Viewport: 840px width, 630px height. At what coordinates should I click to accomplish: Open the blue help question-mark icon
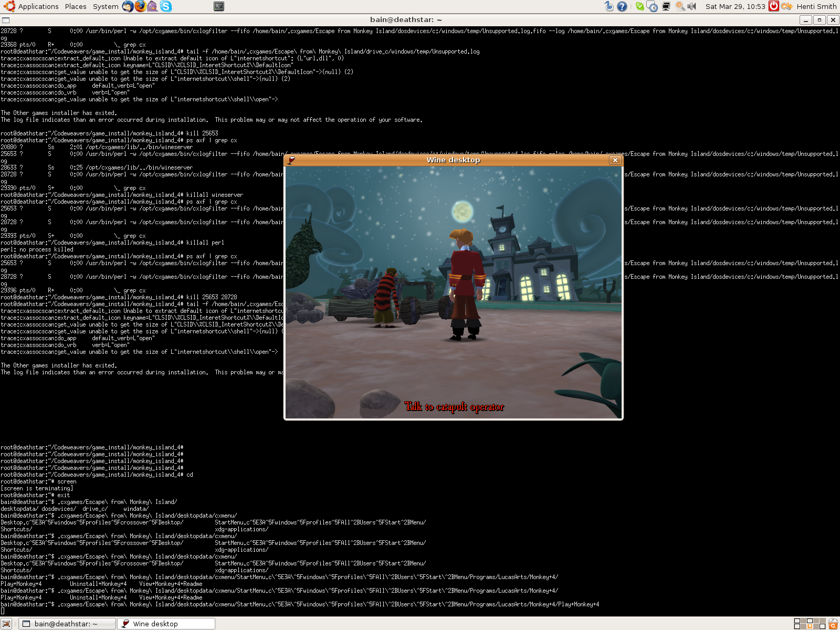pos(621,6)
